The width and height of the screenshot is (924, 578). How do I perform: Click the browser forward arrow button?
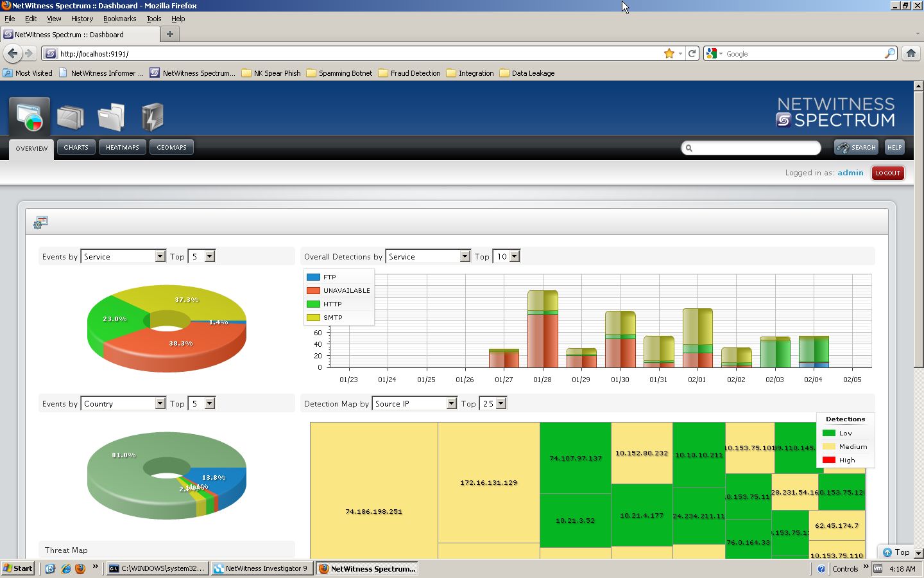coord(28,53)
